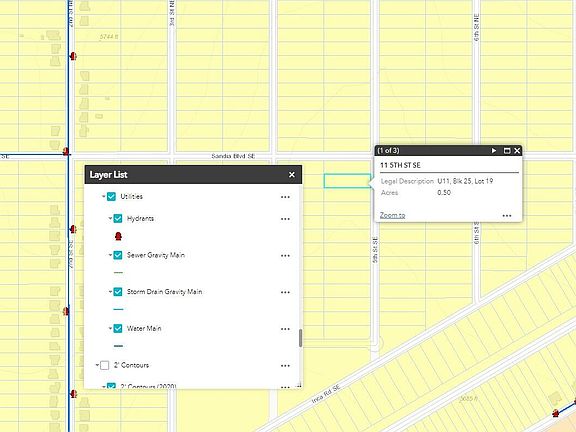Click the Water Main layer name
This screenshot has height=432, width=576.
[x=144, y=328]
